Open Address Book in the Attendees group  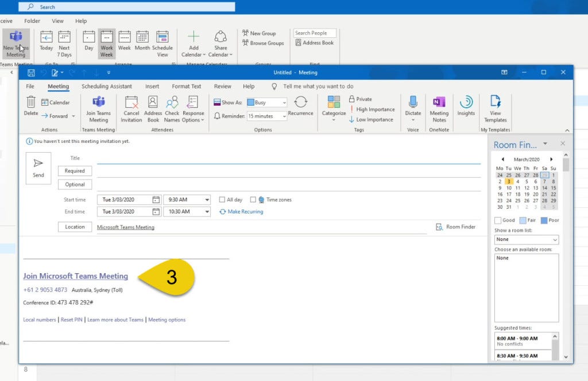click(153, 109)
